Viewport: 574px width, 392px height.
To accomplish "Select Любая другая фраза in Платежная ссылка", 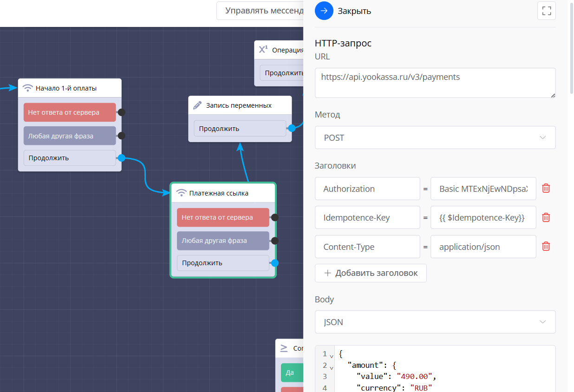I will click(x=223, y=241).
